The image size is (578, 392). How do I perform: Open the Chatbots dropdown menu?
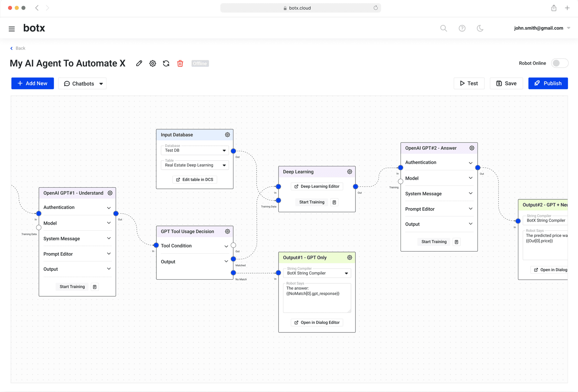coord(82,84)
